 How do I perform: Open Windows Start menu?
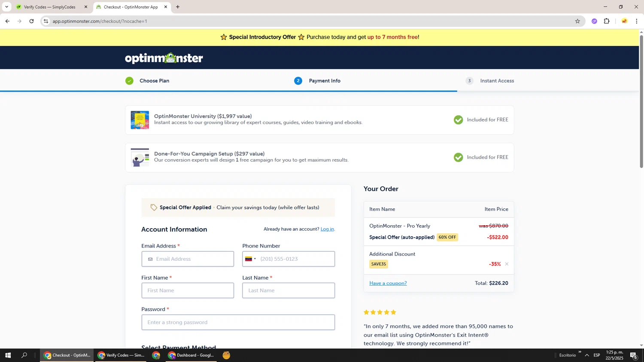point(8,355)
